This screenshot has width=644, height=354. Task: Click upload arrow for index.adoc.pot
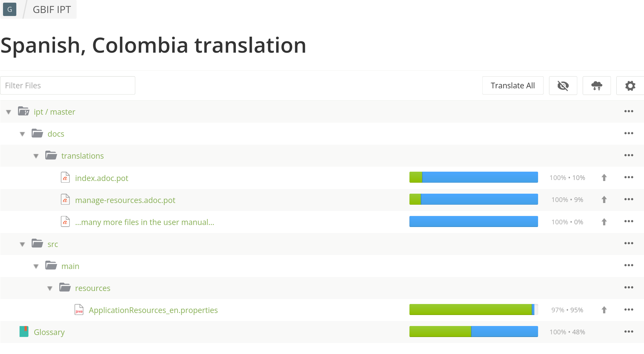pyautogui.click(x=604, y=178)
